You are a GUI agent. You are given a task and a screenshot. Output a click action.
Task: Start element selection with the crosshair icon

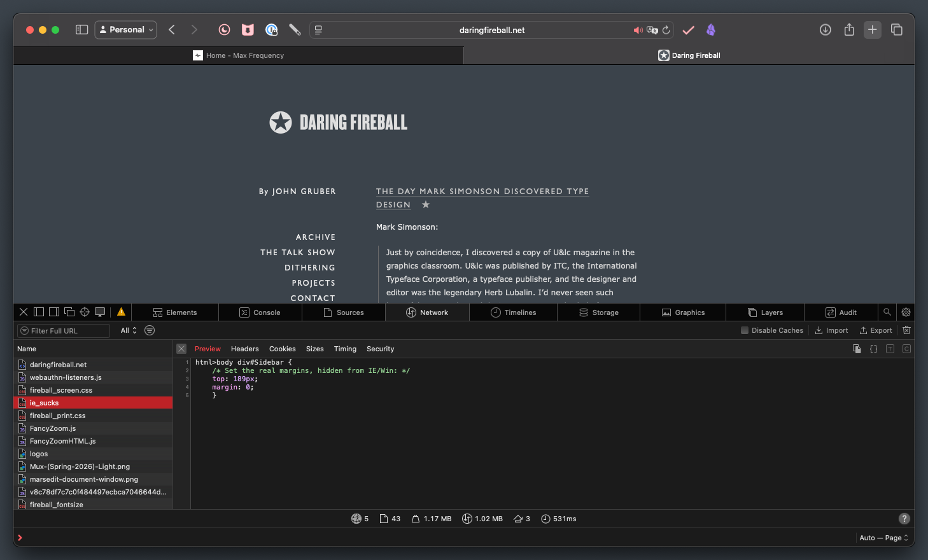click(85, 312)
